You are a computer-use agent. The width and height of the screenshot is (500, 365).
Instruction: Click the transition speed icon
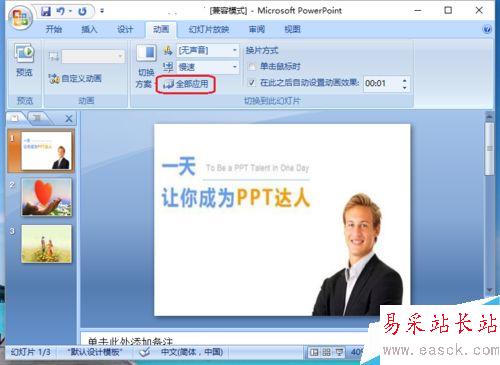coord(168,67)
